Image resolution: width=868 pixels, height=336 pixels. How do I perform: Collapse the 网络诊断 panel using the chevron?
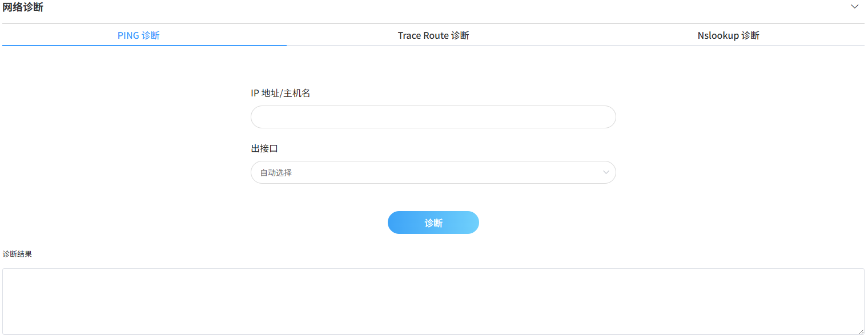point(854,6)
